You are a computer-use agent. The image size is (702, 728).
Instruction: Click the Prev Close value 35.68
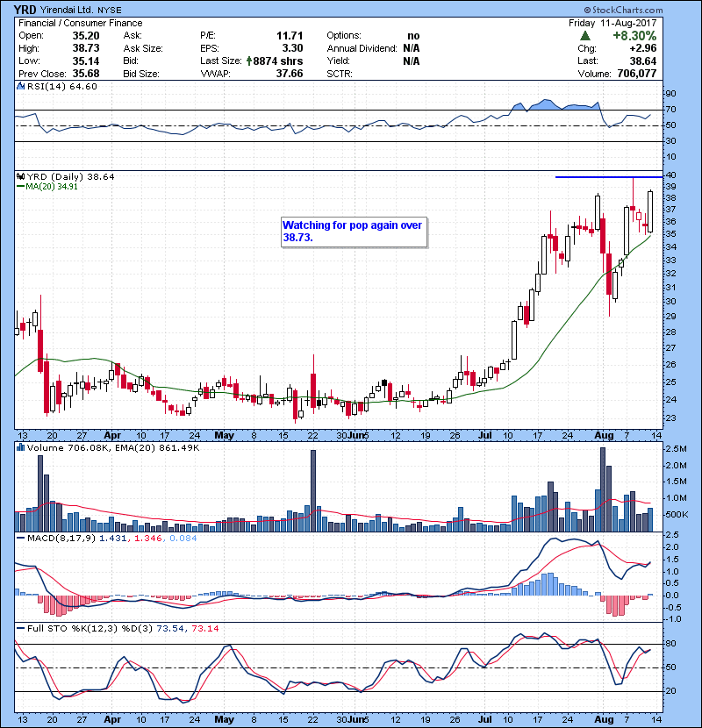click(86, 74)
